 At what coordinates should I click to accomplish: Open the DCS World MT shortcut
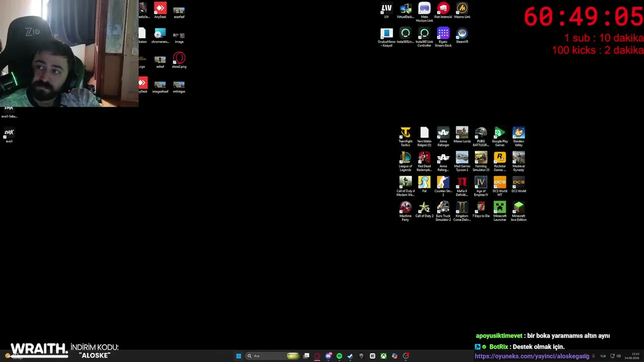click(500, 186)
